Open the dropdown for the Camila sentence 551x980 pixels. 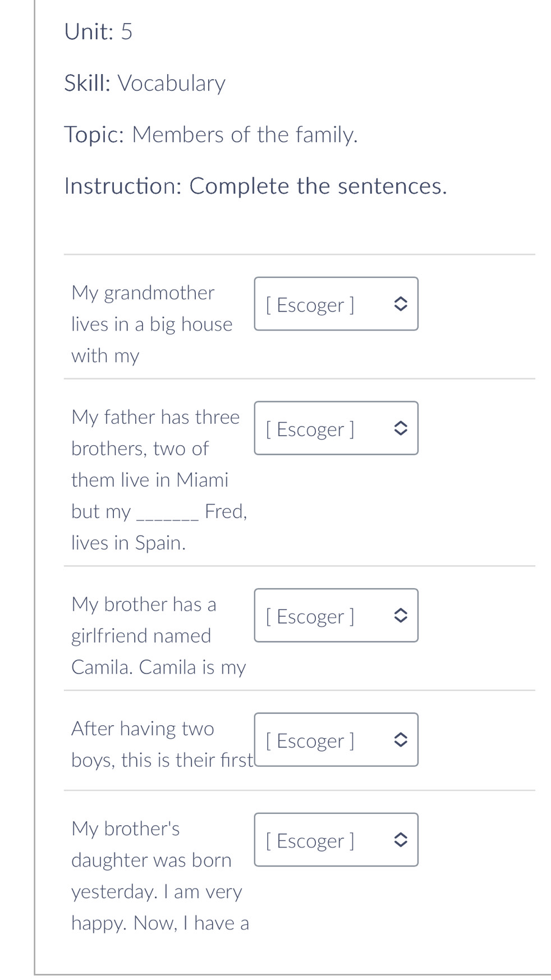click(336, 616)
